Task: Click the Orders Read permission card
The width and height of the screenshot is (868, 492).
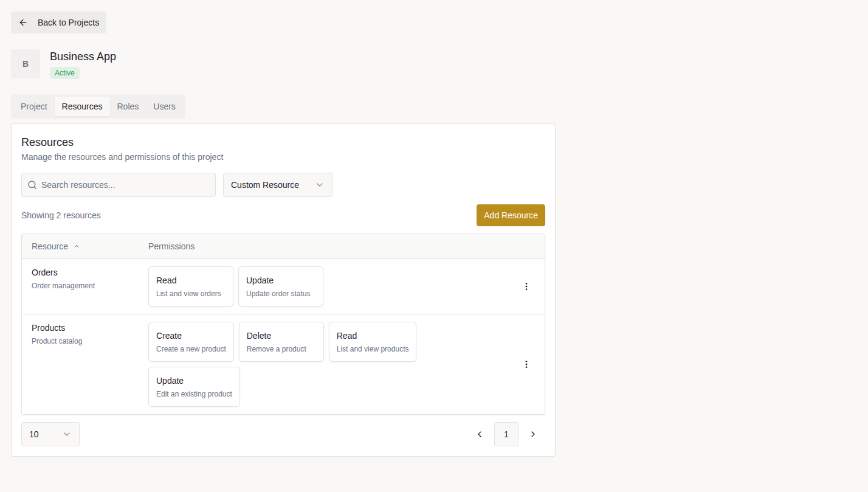Action: pos(191,286)
